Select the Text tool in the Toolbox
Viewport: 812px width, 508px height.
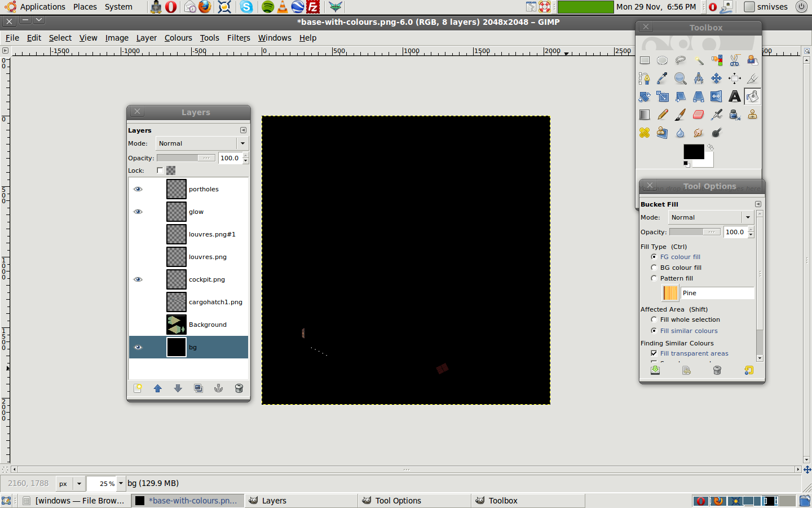coord(734,97)
